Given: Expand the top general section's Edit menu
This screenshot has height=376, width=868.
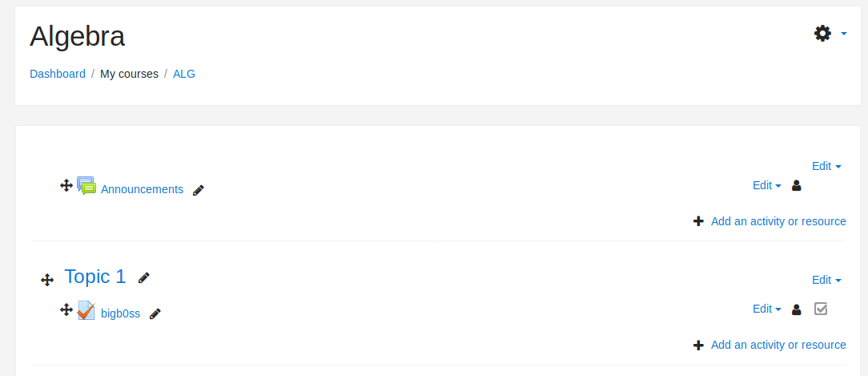Looking at the screenshot, I should [x=826, y=166].
